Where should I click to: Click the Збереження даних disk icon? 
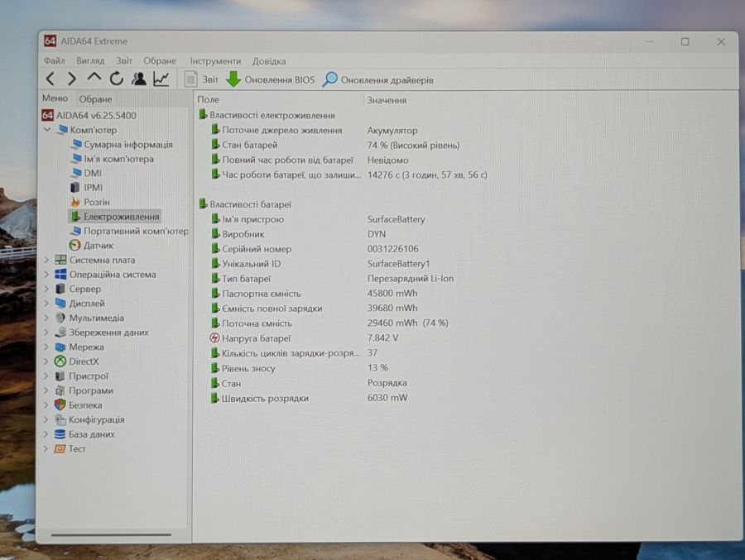60,333
